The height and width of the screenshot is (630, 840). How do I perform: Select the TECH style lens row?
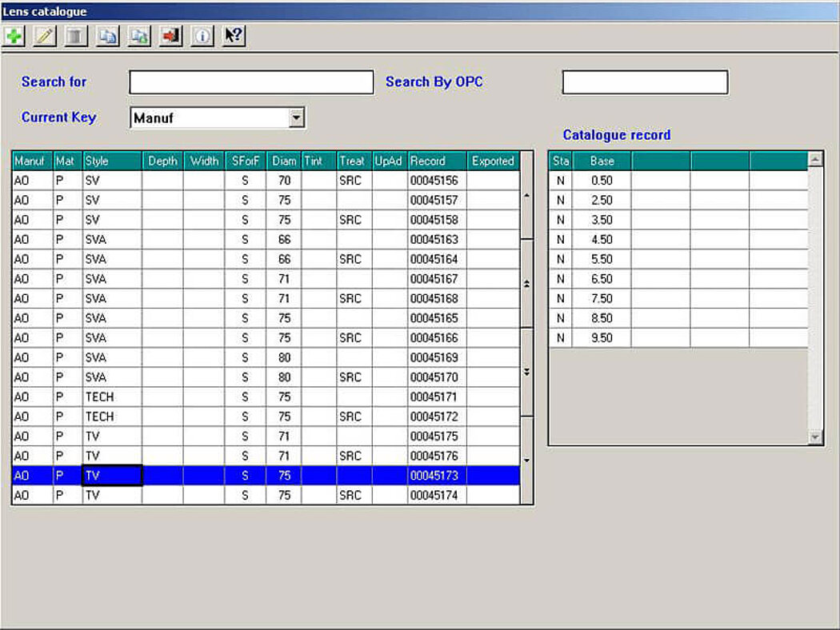(240, 397)
